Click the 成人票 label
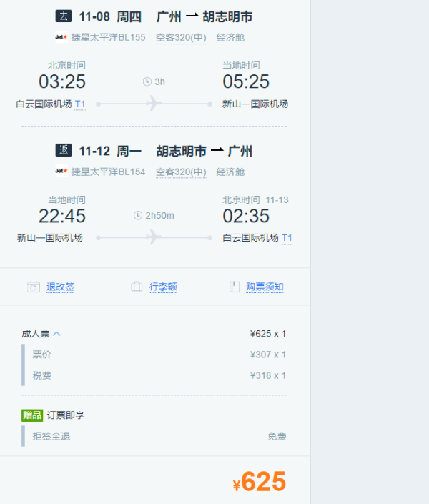 [36, 334]
